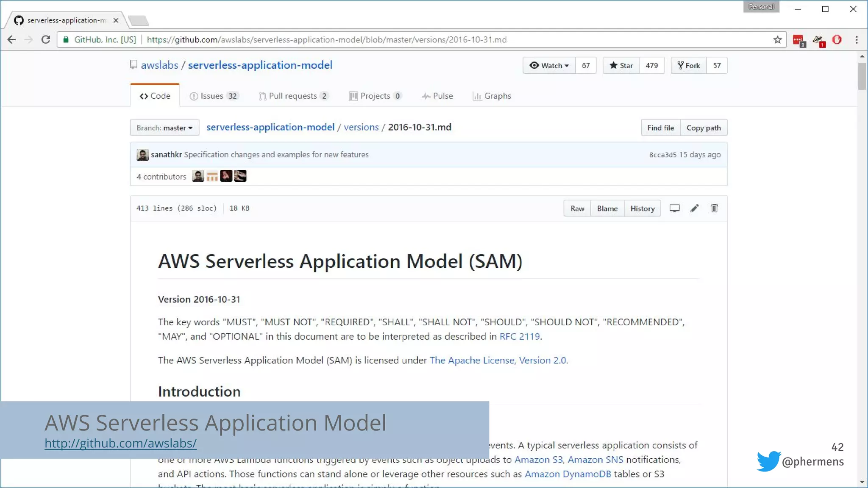The height and width of the screenshot is (488, 868).
Task: Open the extension icon with red badge 1
Action: point(818,41)
